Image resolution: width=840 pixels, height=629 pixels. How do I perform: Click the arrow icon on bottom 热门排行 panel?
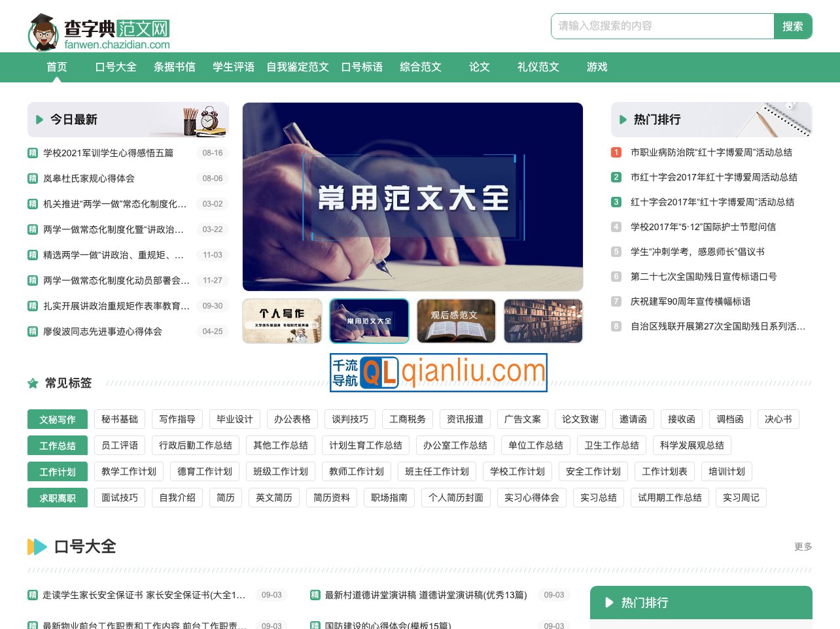click(x=609, y=602)
